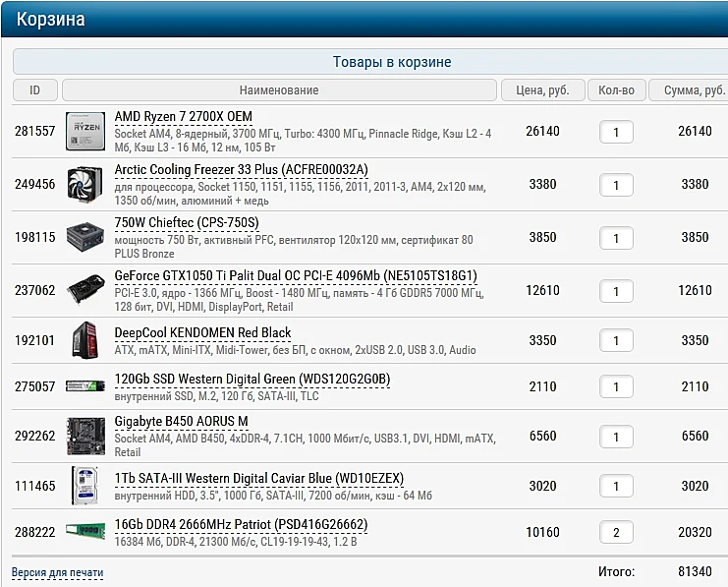Viewport: 728px width, 587px height.
Task: Open 750W Chieftec (CPS-750S) product link
Action: click(187, 222)
